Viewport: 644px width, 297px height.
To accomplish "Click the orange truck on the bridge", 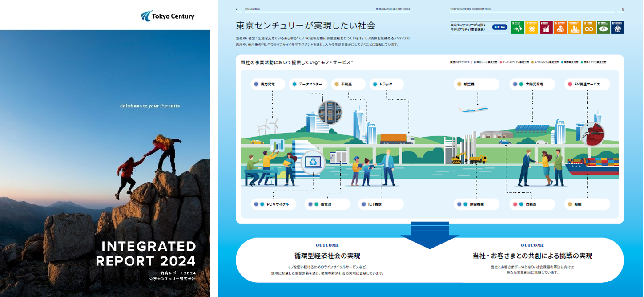I will point(397,138).
